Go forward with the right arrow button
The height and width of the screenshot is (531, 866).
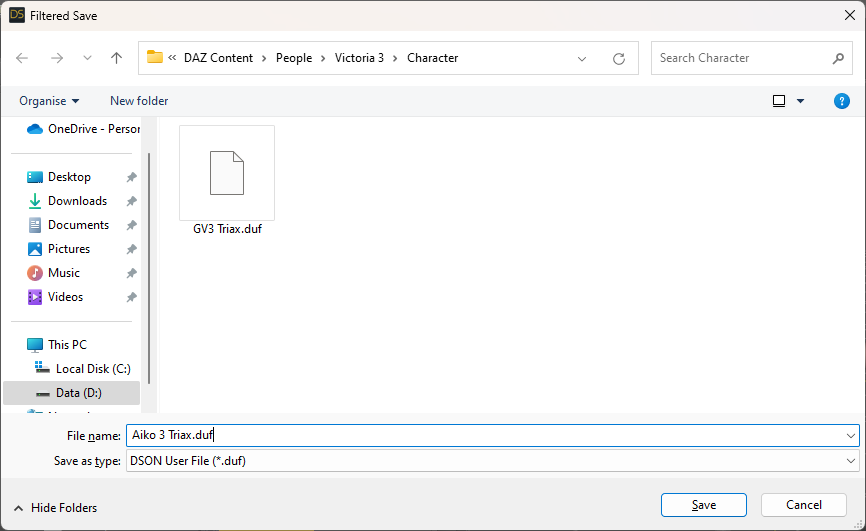(x=57, y=58)
